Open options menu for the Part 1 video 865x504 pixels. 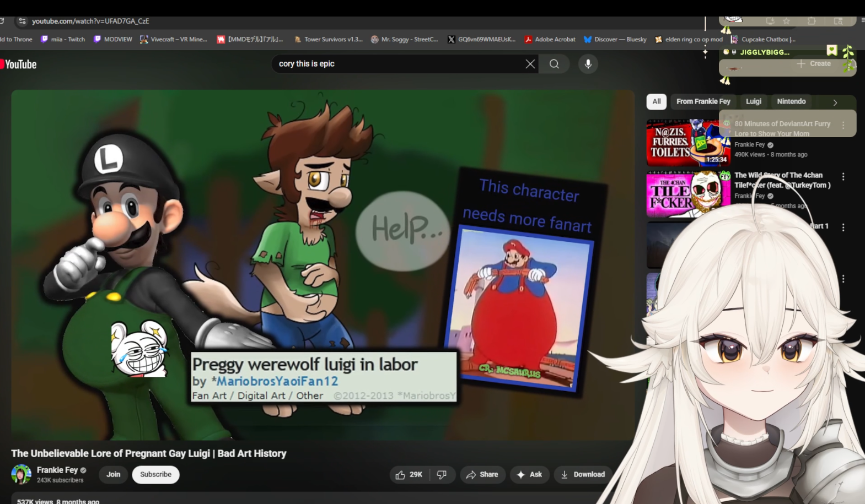pyautogui.click(x=843, y=227)
